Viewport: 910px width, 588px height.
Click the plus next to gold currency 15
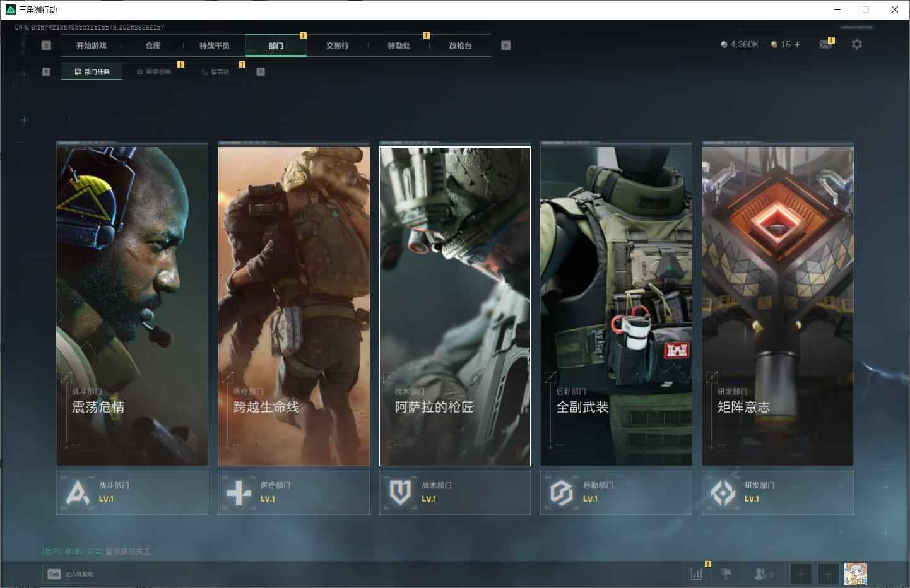click(797, 44)
